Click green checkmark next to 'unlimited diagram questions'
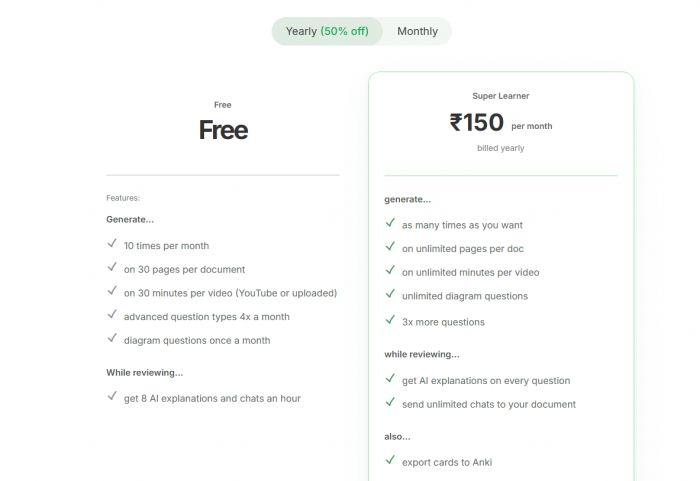 (390, 295)
